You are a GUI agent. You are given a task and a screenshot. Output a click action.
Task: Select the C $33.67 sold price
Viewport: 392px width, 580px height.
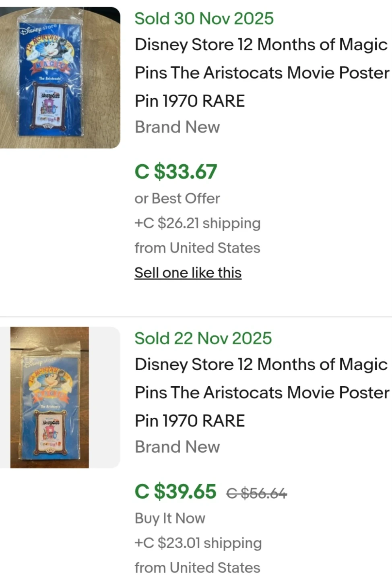click(176, 172)
